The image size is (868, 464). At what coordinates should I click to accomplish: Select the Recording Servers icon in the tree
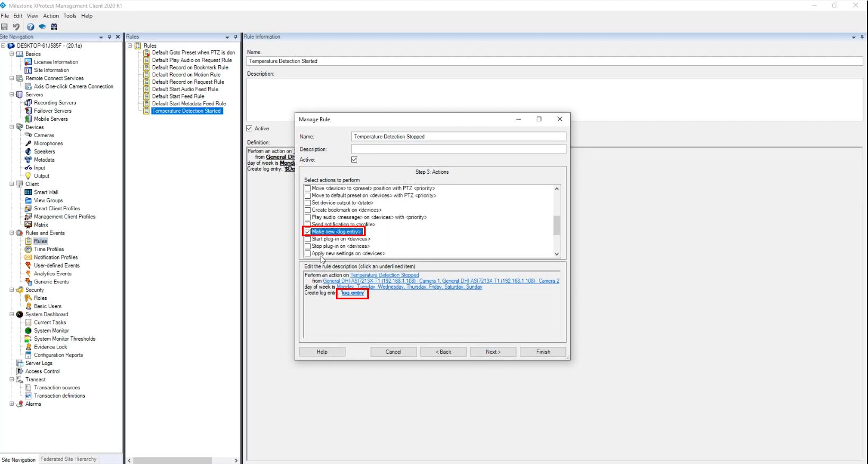click(x=29, y=103)
